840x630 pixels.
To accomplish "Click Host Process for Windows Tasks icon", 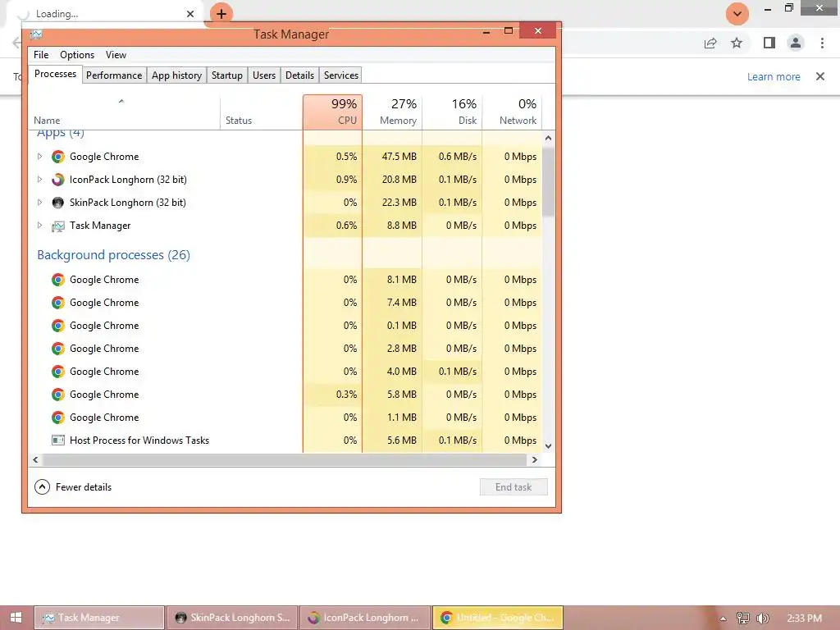I will pos(58,441).
